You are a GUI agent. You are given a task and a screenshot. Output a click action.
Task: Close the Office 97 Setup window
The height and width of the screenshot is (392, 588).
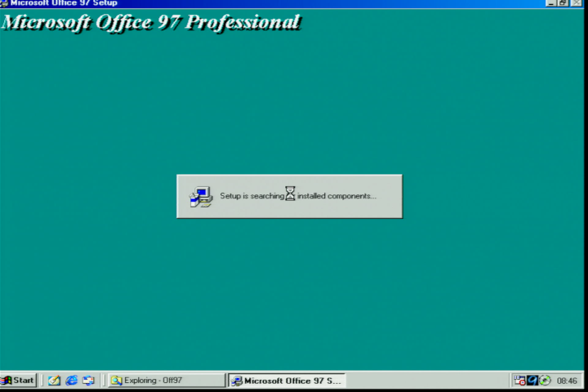tap(577, 2)
